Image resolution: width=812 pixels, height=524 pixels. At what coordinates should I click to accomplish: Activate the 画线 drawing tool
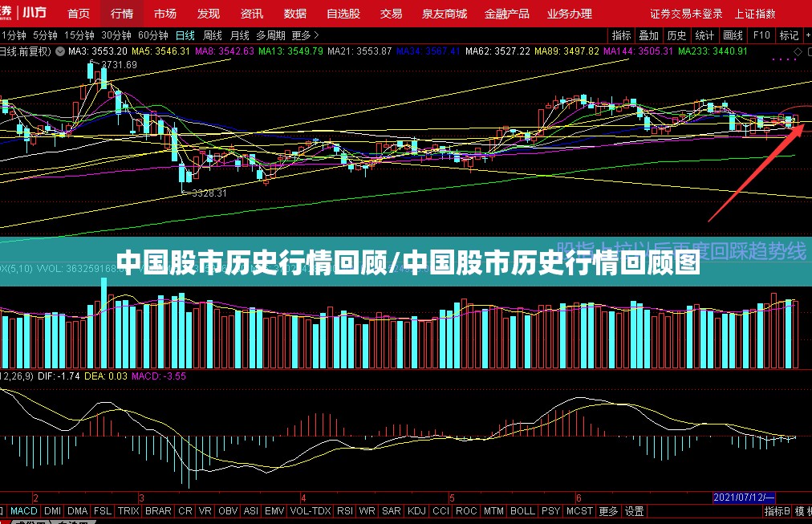click(x=733, y=35)
